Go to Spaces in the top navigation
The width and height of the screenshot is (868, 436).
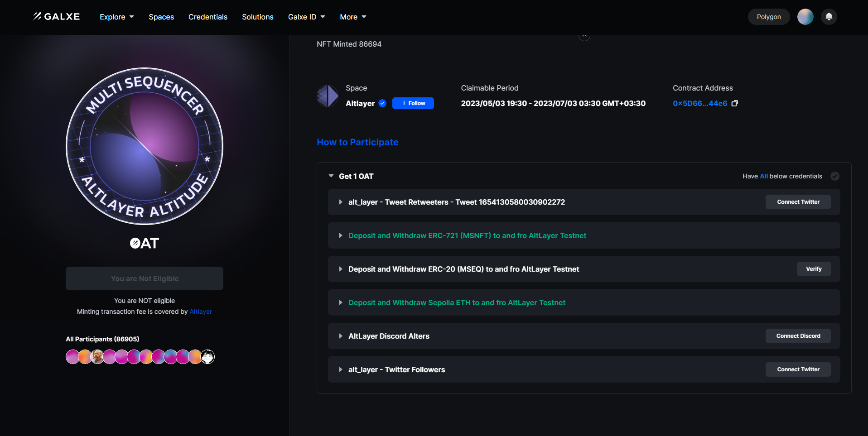tap(161, 17)
